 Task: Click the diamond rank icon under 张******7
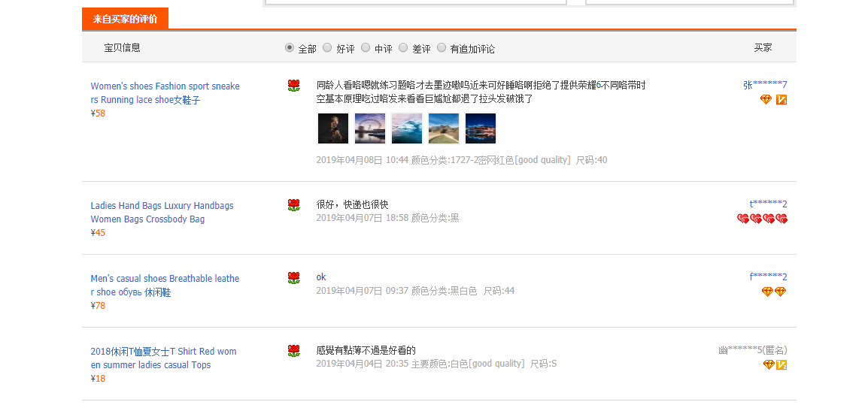coord(766,100)
